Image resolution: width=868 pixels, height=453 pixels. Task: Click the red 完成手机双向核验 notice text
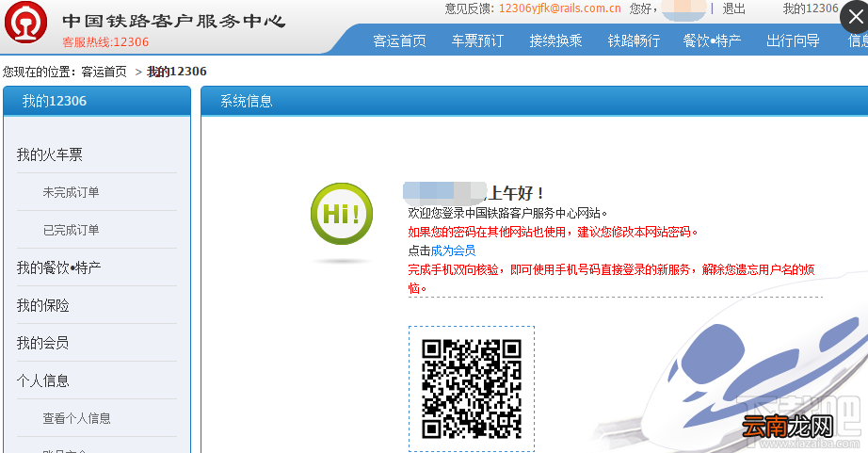pyautogui.click(x=612, y=279)
